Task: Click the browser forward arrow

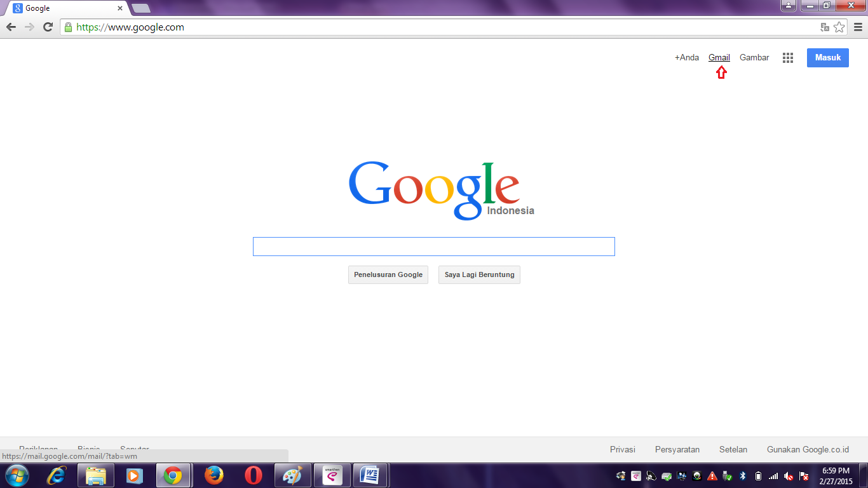Action: tap(29, 27)
